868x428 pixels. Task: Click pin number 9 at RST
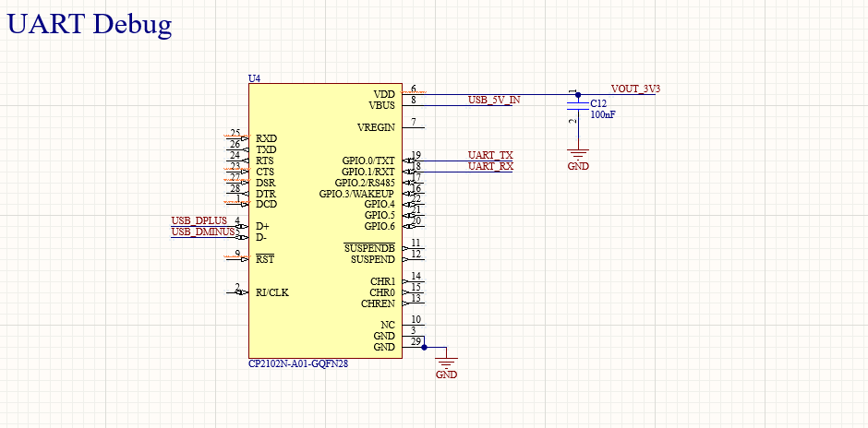pos(237,254)
